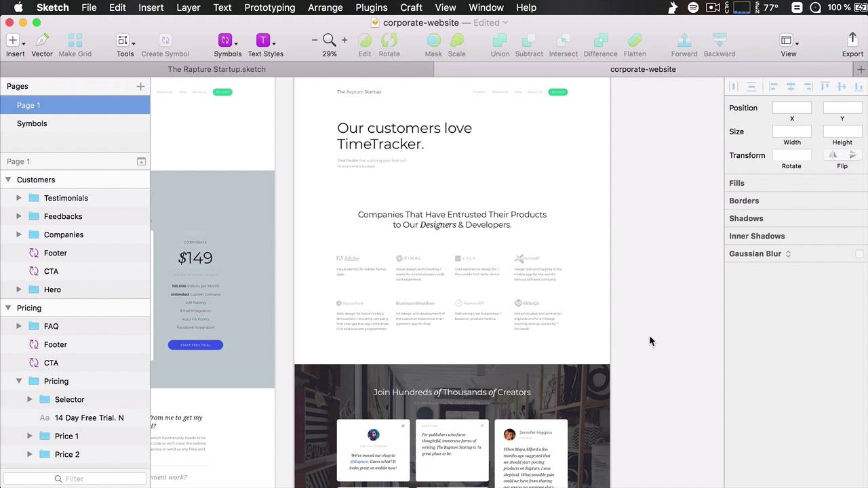The image size is (868, 488).
Task: Open the Tools toolbar menu
Action: pyautogui.click(x=125, y=41)
